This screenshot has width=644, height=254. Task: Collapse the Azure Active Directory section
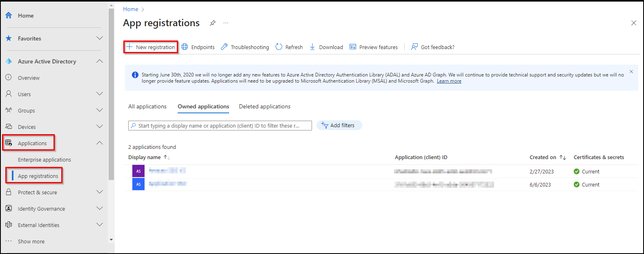(x=99, y=61)
